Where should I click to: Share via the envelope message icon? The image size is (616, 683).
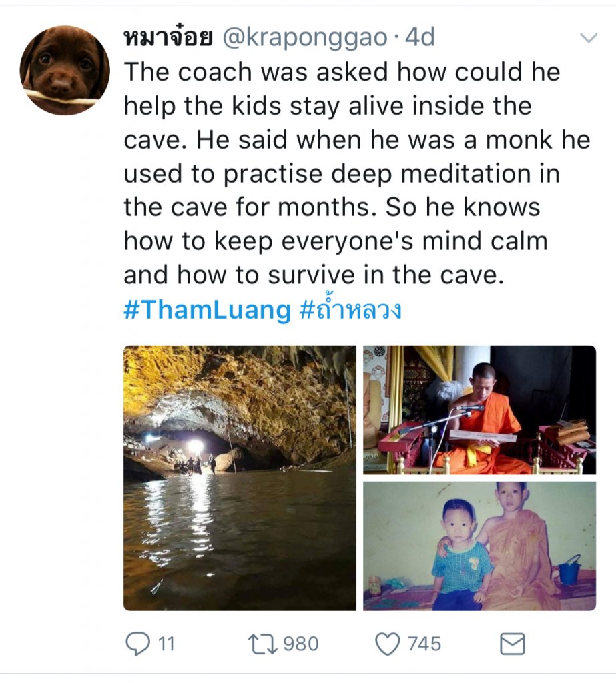(x=512, y=644)
